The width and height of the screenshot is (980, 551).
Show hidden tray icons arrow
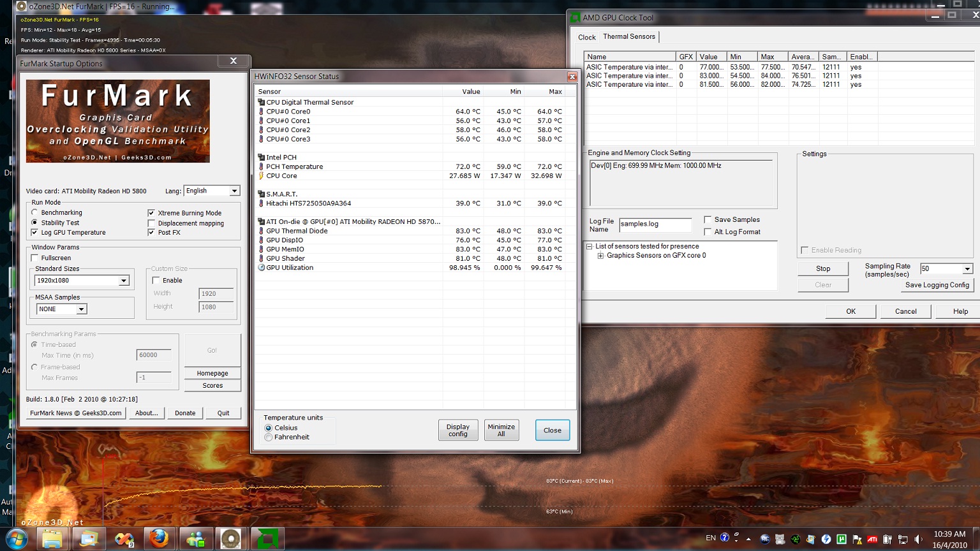748,539
